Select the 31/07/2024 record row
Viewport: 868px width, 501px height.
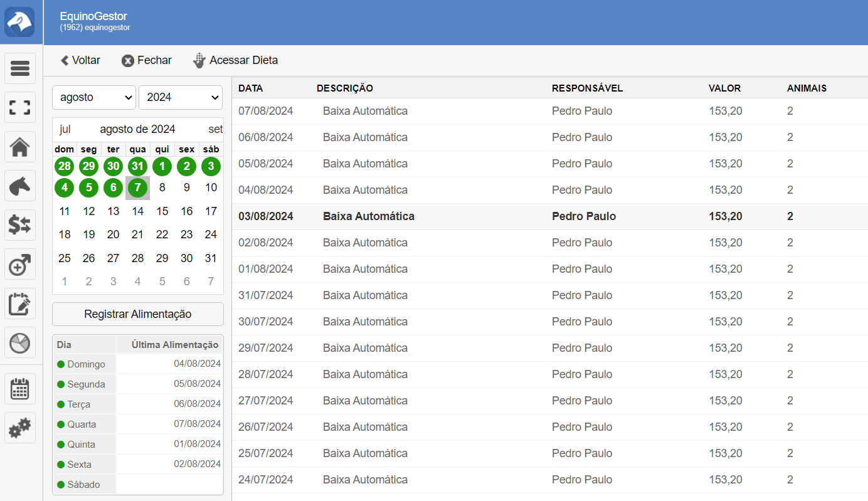[x=550, y=295]
